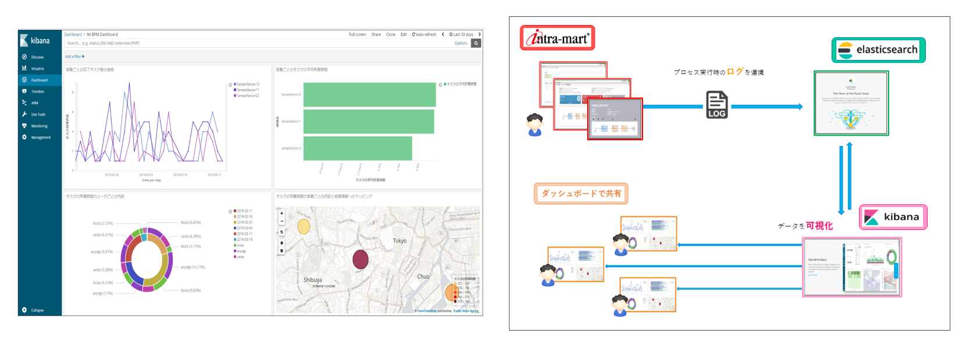Screen dimensions: 980x351
Task: Zoom in on the map
Action: tap(282, 214)
